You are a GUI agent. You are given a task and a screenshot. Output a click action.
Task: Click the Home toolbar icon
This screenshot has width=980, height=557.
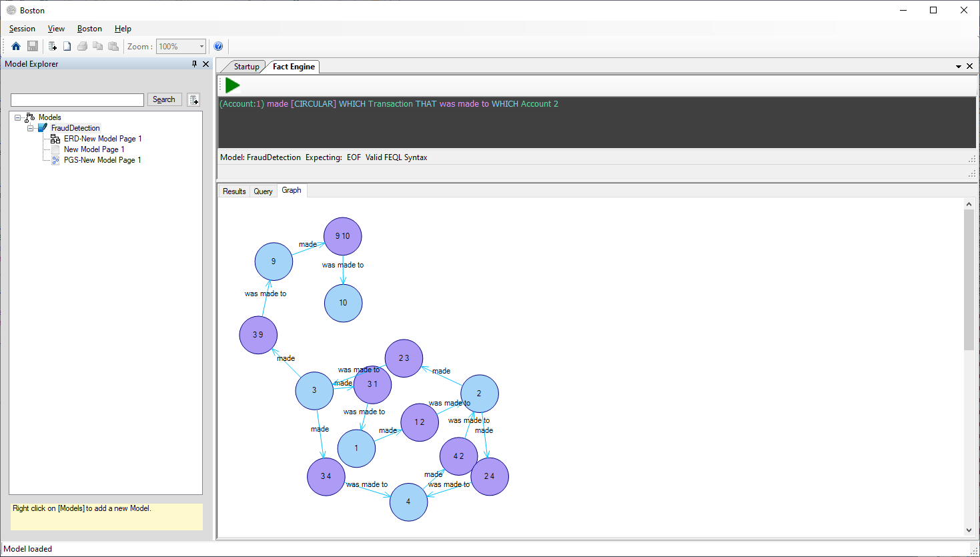(x=16, y=46)
